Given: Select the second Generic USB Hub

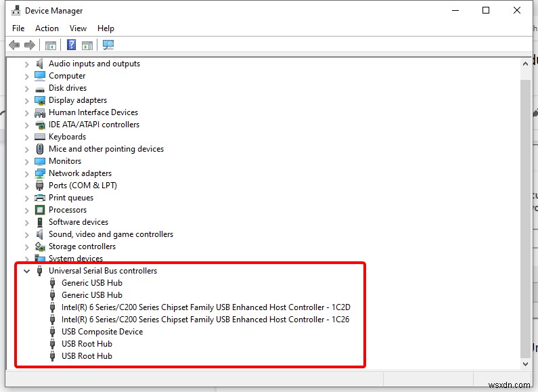Looking at the screenshot, I should (92, 295).
